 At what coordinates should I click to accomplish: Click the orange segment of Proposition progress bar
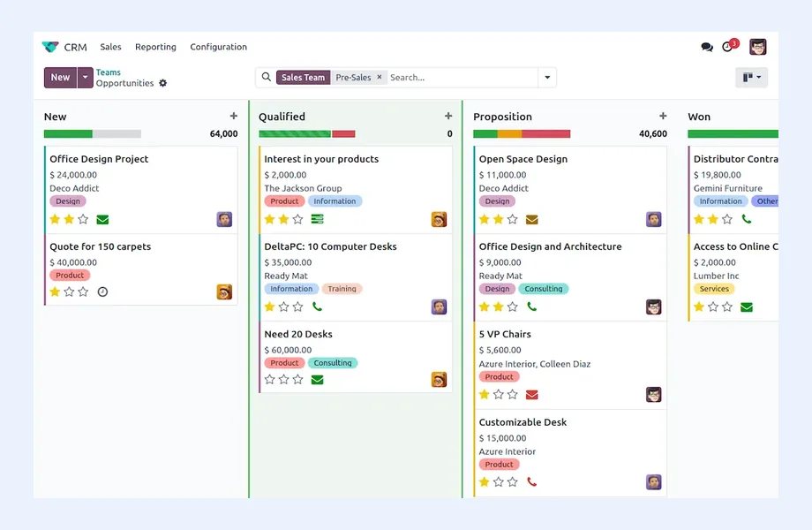(x=509, y=133)
